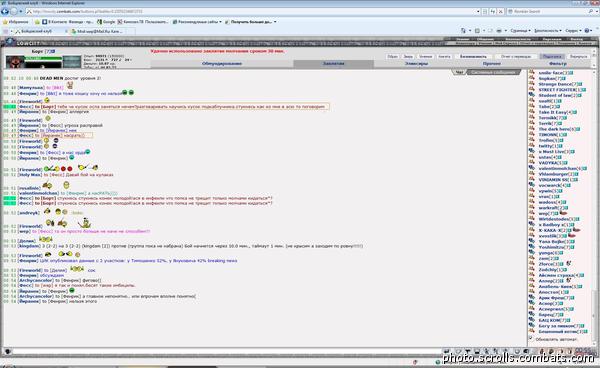
Task: Switch to the Заклятия tab
Action: (x=334, y=64)
